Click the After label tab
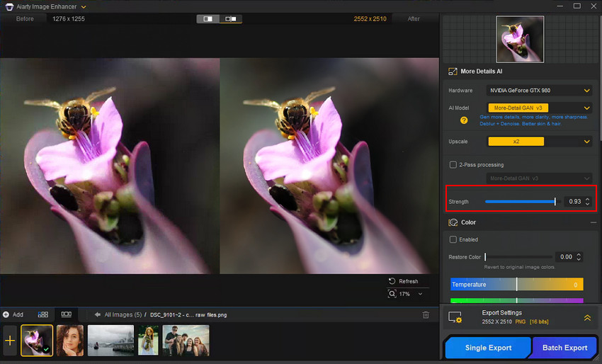The width and height of the screenshot is (602, 364). [x=414, y=19]
